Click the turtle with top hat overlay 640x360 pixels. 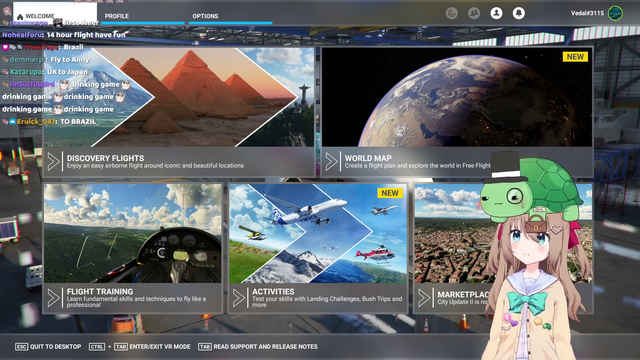tap(531, 188)
